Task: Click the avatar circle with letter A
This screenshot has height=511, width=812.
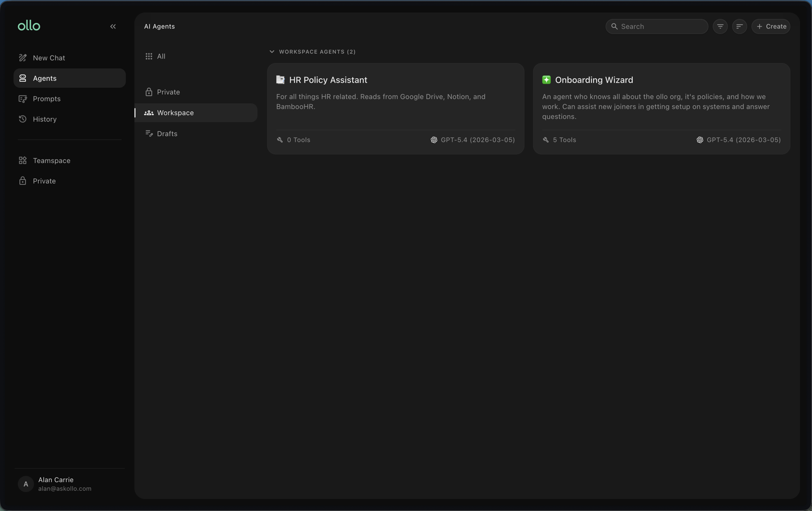Action: [26, 484]
